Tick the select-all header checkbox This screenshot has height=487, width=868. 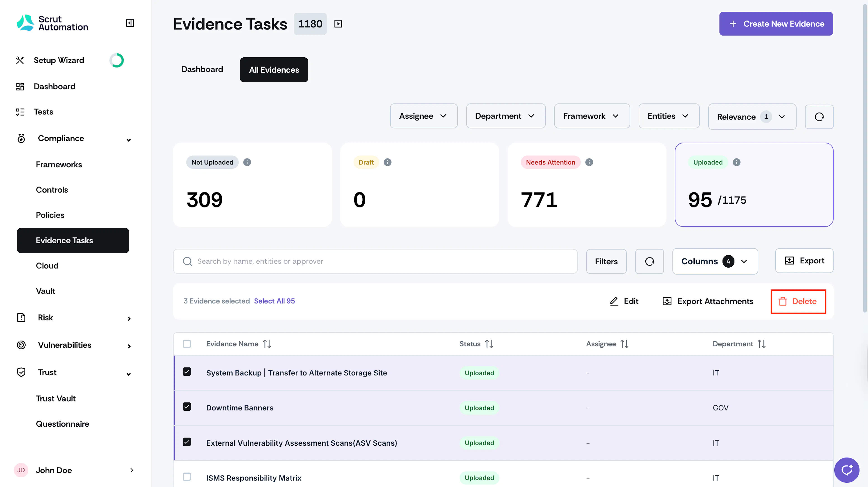[x=187, y=344]
